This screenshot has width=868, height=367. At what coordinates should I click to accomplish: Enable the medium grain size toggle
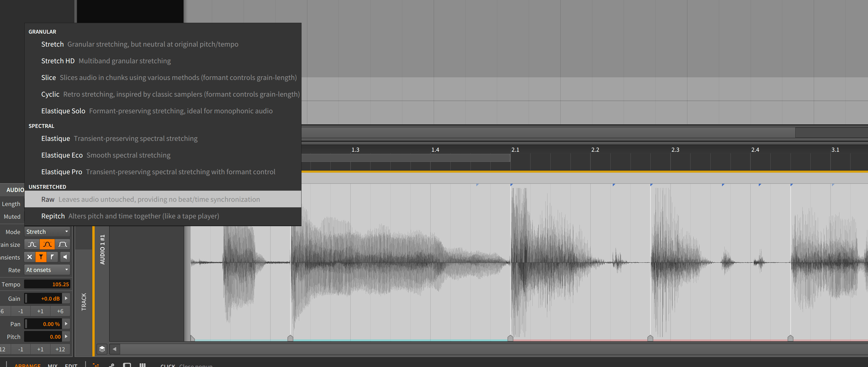(x=47, y=244)
